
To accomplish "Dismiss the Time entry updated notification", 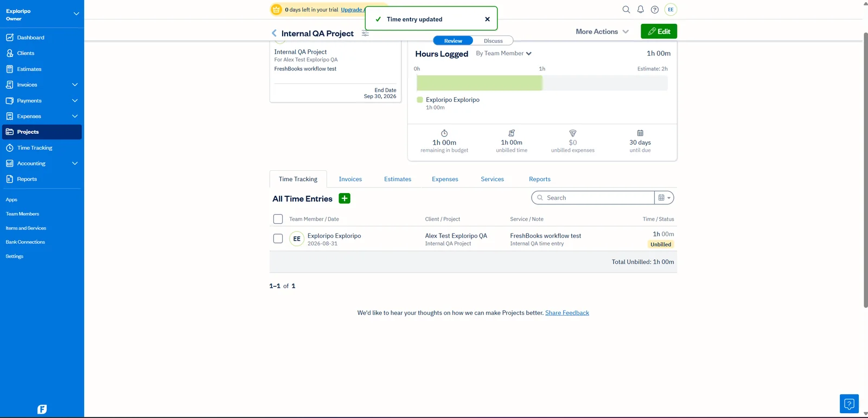I will pyautogui.click(x=487, y=19).
